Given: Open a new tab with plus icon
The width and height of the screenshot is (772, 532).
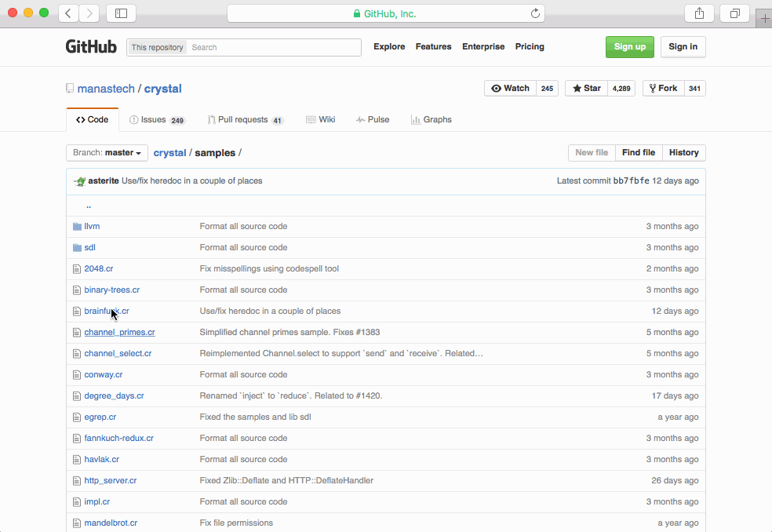Looking at the screenshot, I should click(764, 19).
